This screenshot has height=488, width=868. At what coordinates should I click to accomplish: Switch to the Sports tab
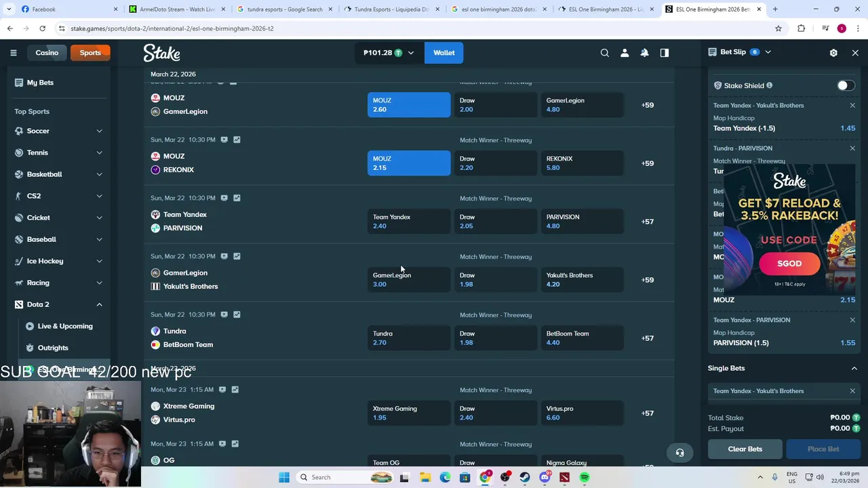click(x=90, y=52)
